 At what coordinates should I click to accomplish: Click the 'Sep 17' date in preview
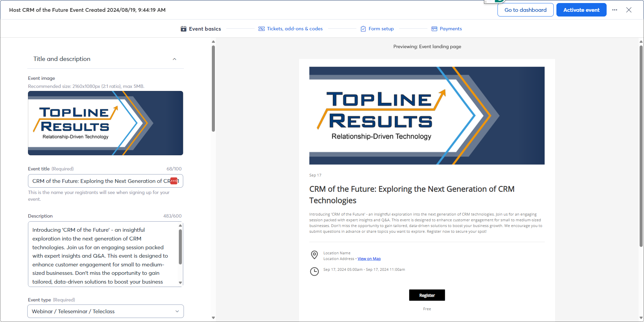click(315, 175)
